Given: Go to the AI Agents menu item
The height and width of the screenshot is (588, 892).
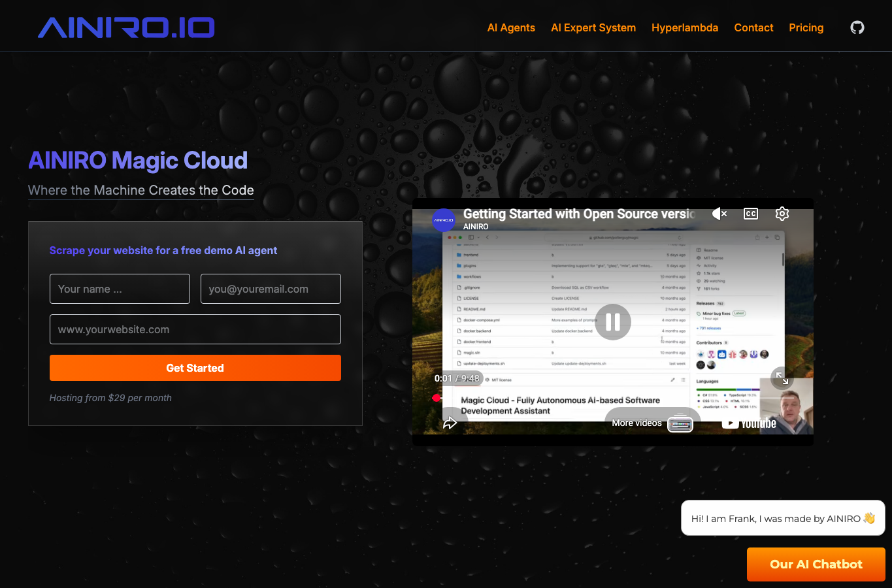Looking at the screenshot, I should (x=511, y=27).
